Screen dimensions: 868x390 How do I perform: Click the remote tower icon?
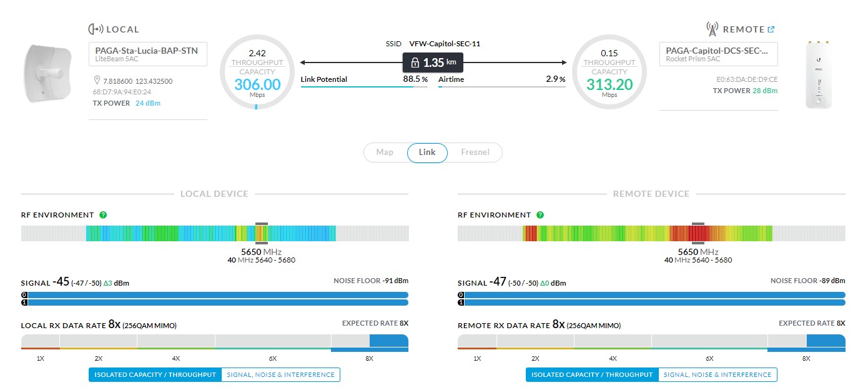point(712,29)
